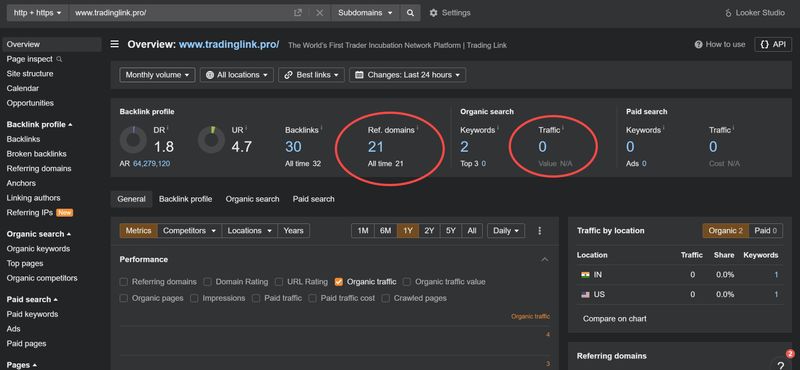Click Paid search Keywords info icon
Image resolution: width=800 pixels, height=370 pixels.
tap(664, 128)
